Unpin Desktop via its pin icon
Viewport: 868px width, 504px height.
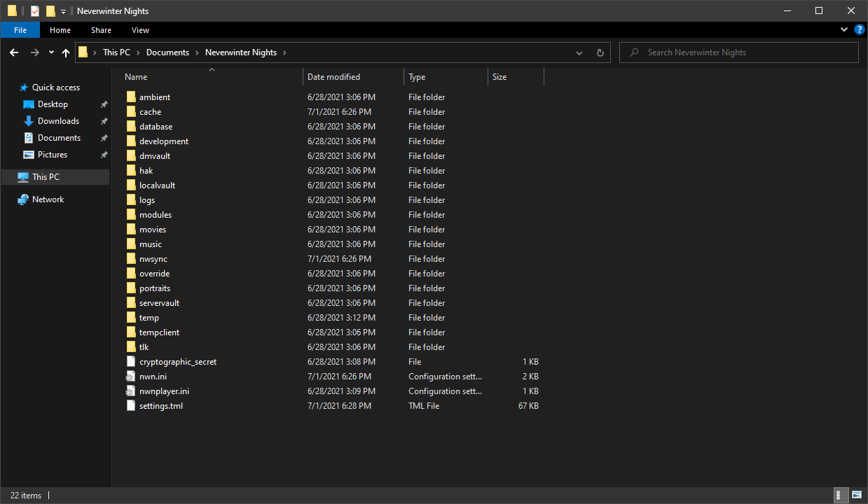click(x=104, y=104)
